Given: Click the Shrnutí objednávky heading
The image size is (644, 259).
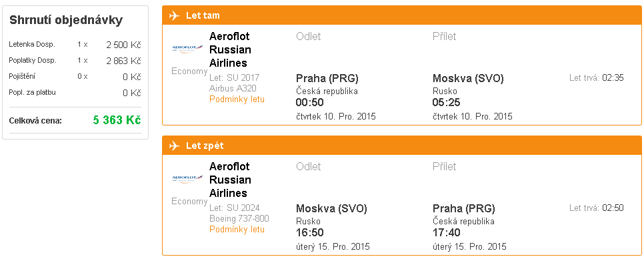Looking at the screenshot, I should tap(66, 20).
